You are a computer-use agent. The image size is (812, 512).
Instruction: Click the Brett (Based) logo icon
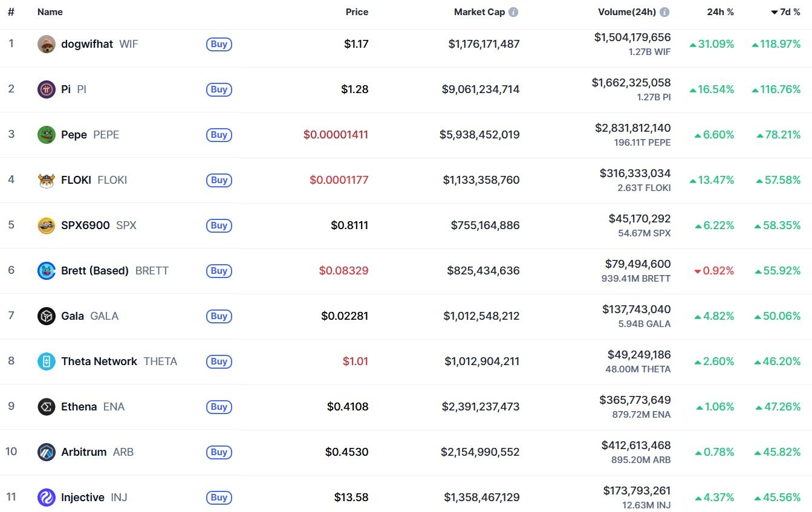pyautogui.click(x=47, y=271)
